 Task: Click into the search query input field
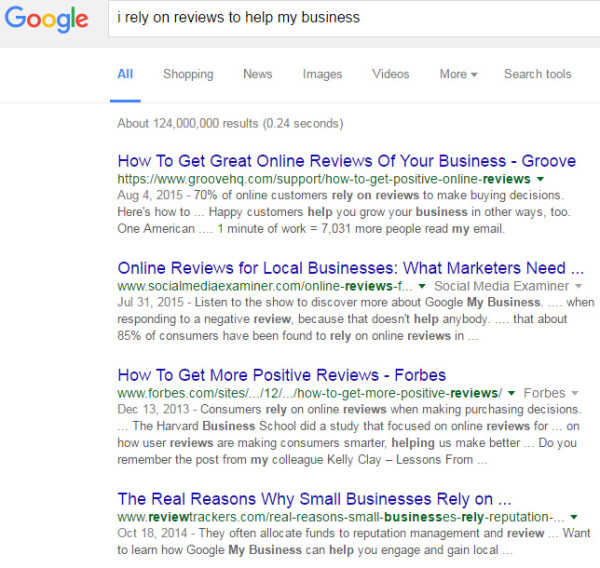click(354, 18)
